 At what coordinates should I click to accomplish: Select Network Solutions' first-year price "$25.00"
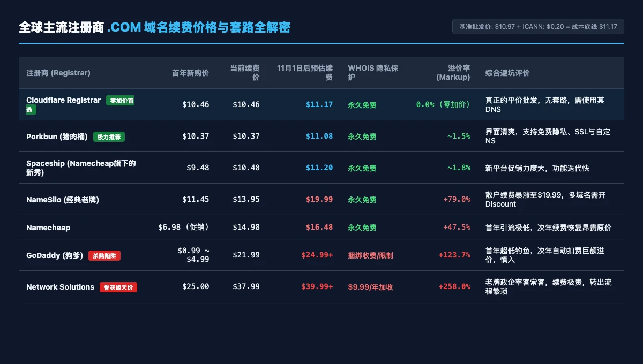click(196, 286)
